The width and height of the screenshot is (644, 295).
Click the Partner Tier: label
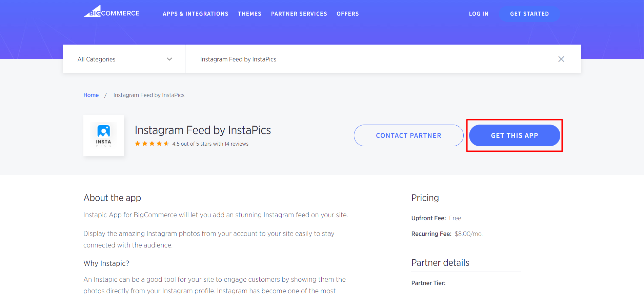coord(428,283)
